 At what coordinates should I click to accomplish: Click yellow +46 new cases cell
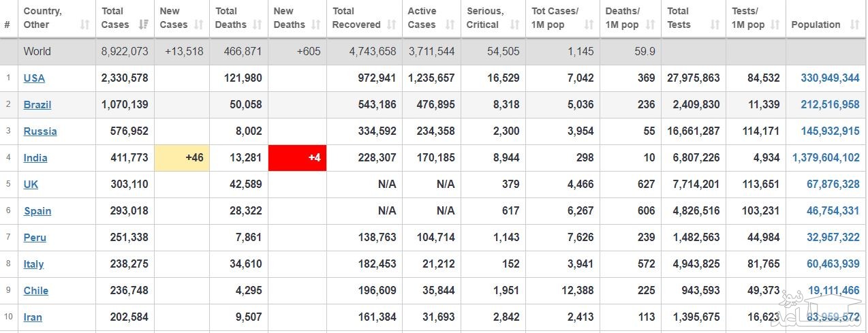(x=181, y=158)
